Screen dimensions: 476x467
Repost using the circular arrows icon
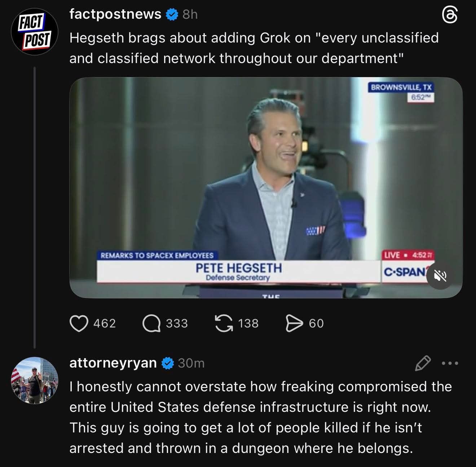(224, 323)
